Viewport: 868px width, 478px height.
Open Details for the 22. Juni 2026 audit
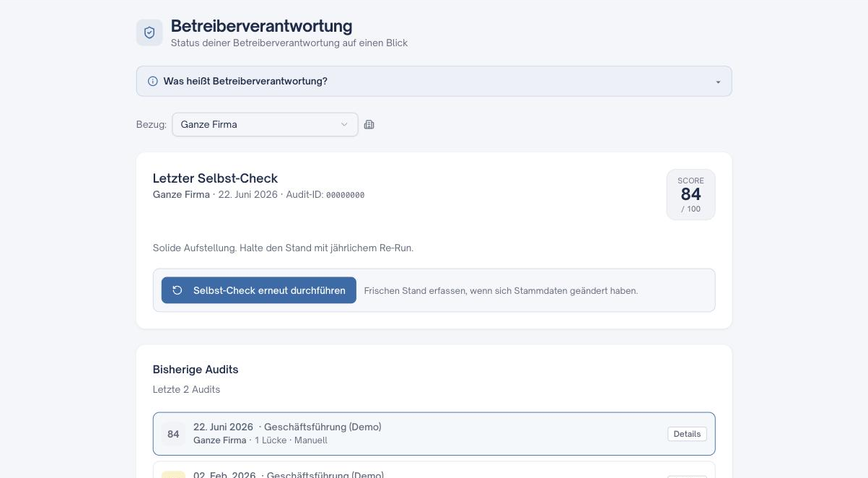[x=687, y=434]
